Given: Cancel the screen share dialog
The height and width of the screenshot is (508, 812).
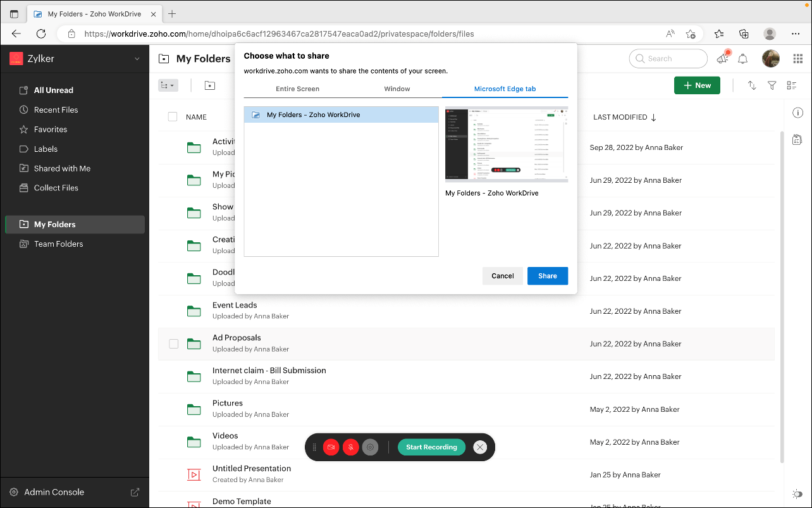Looking at the screenshot, I should tap(503, 276).
